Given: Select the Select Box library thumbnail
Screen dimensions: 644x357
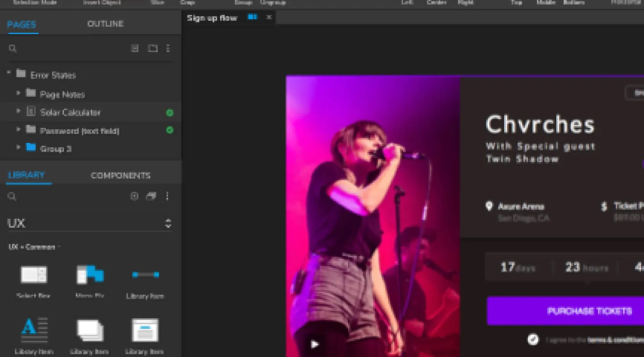Looking at the screenshot, I should [34, 275].
